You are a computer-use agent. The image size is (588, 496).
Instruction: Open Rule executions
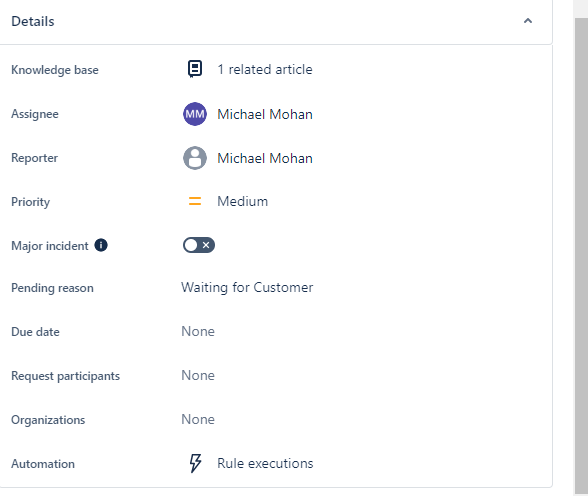[x=265, y=463]
